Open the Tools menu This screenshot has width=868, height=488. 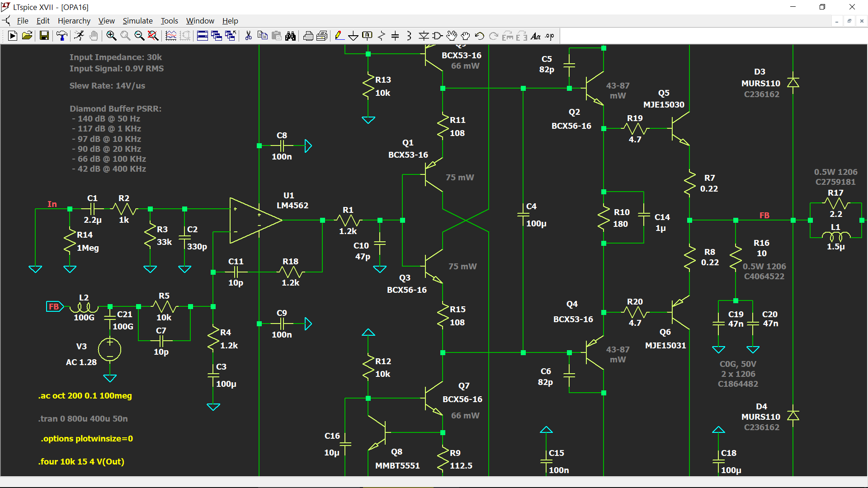pos(170,21)
